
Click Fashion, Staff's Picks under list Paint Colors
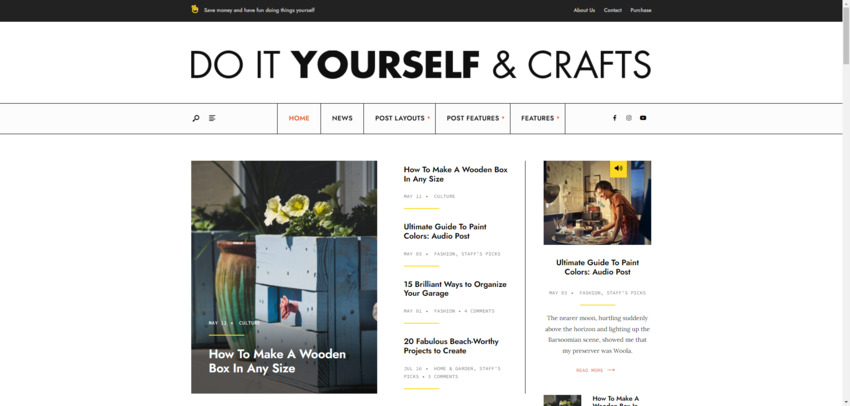coord(467,254)
